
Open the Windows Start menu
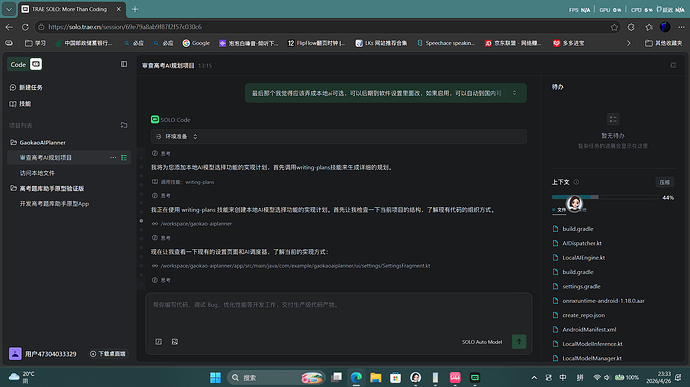coord(215,377)
